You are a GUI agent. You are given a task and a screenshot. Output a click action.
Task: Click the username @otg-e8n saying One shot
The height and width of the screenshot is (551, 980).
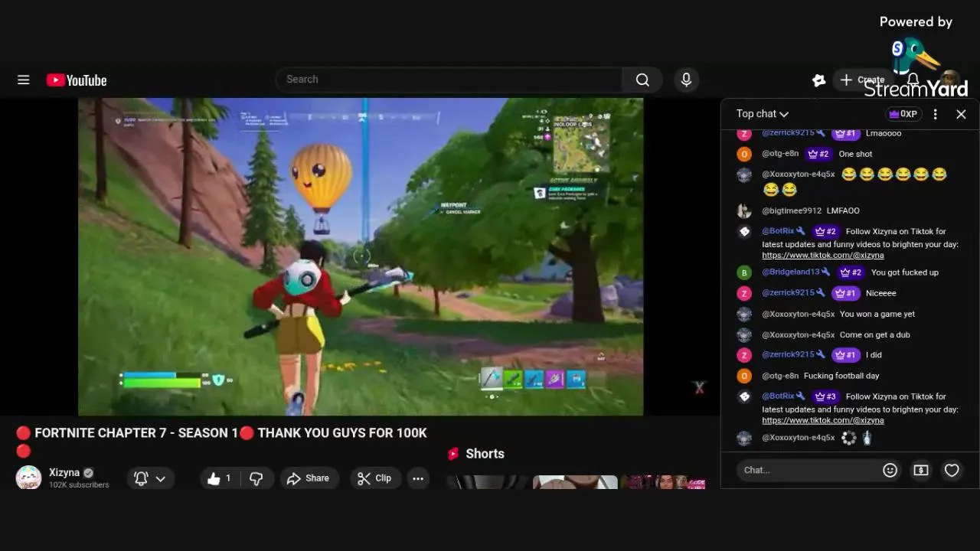click(780, 154)
